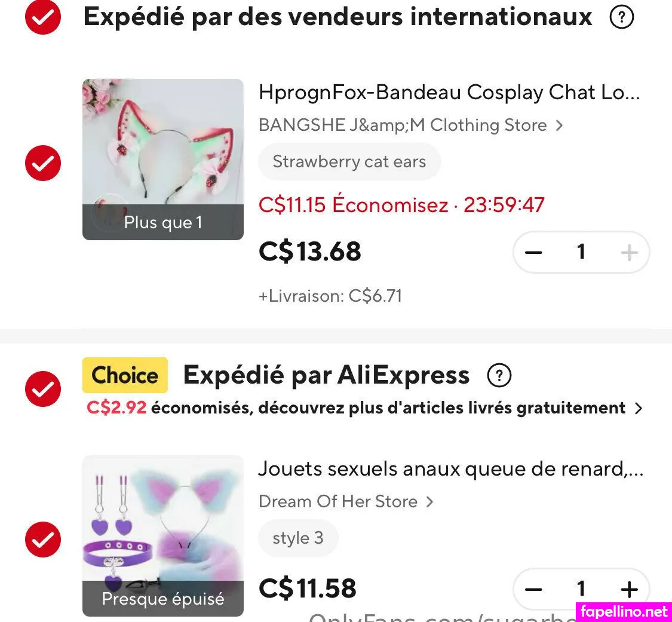Increase quantity of fox tail set
This screenshot has height=622, width=672.
629,590
